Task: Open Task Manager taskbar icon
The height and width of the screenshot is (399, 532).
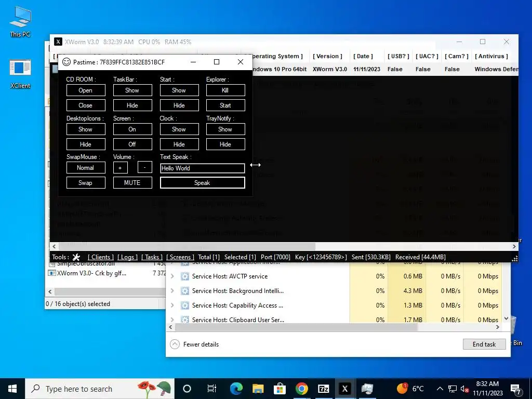Action: [x=367, y=389]
